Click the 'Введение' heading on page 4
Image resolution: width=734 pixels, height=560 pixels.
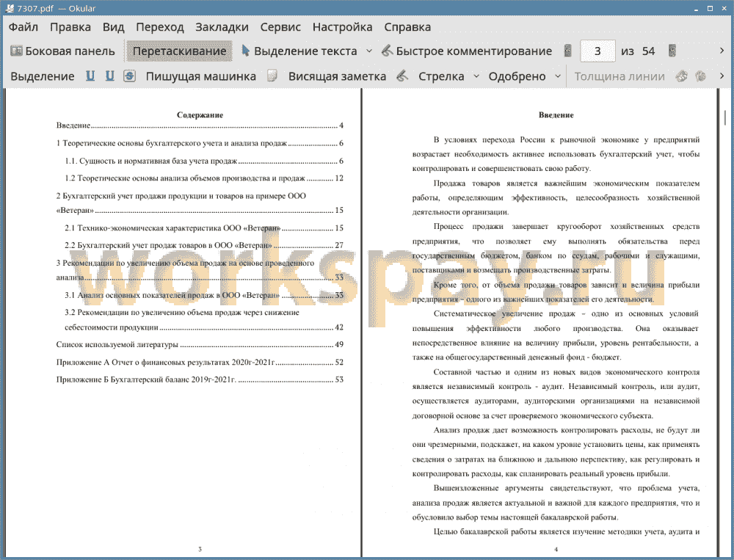pyautogui.click(x=556, y=115)
